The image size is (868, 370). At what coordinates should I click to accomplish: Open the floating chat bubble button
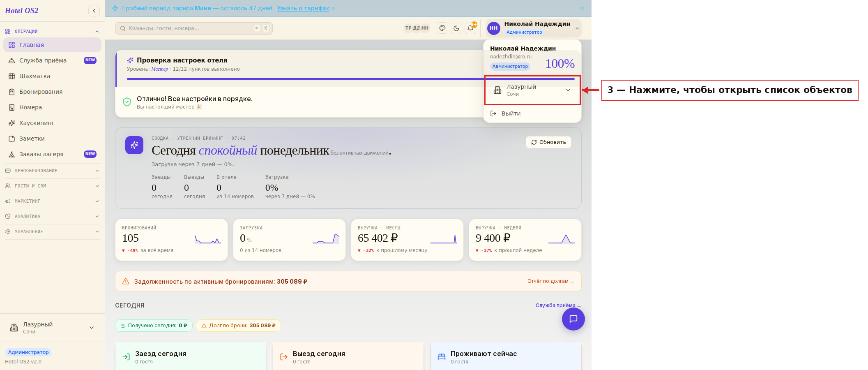pos(573,319)
